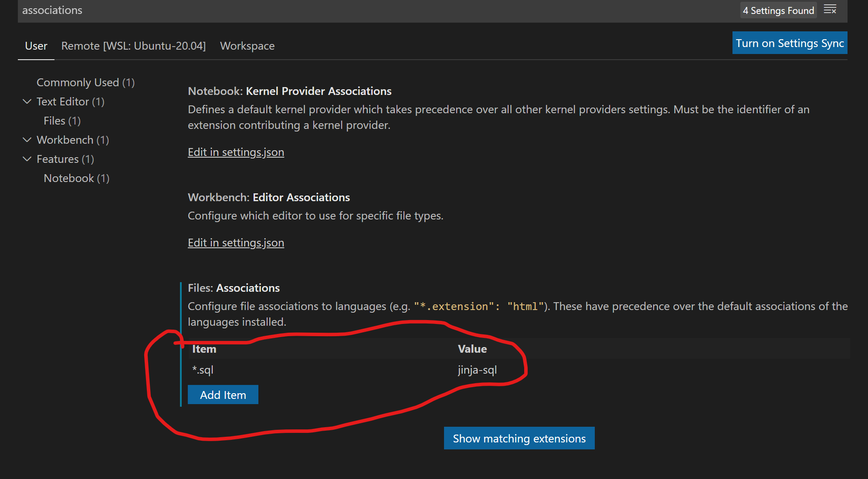Click the Add Item button

coord(223,395)
